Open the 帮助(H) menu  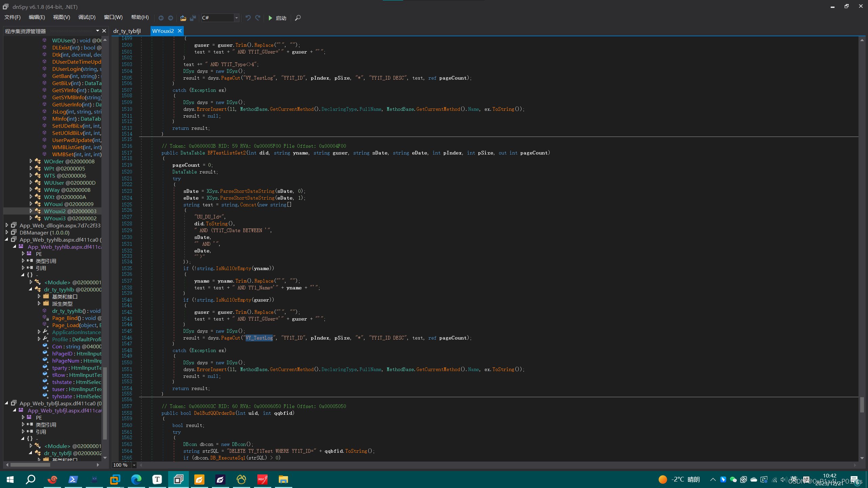click(x=140, y=17)
